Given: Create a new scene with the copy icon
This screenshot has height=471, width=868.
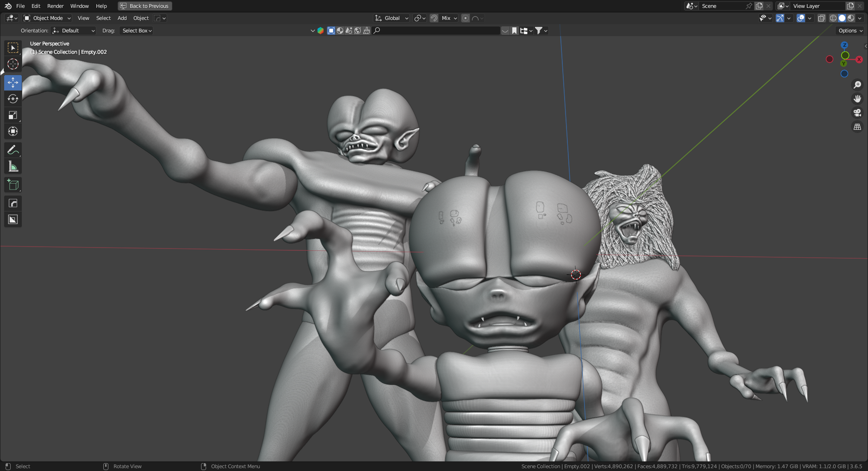Looking at the screenshot, I should coord(759,6).
